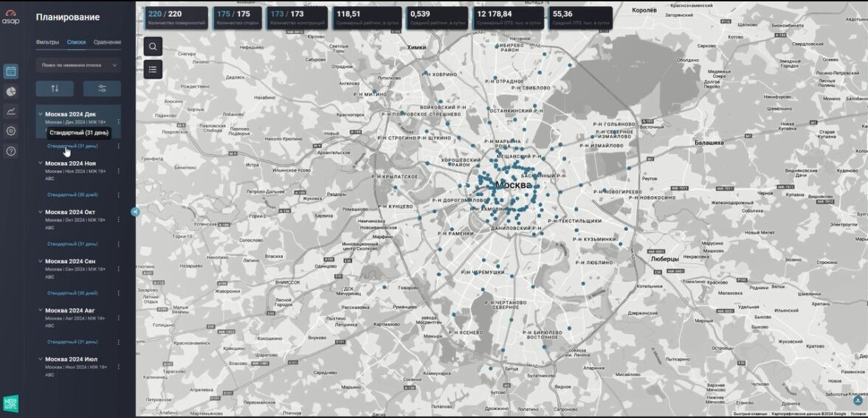The image size is (868, 418).
Task: Open three-dot menu for Москва 2024 Авг
Action: point(118,318)
